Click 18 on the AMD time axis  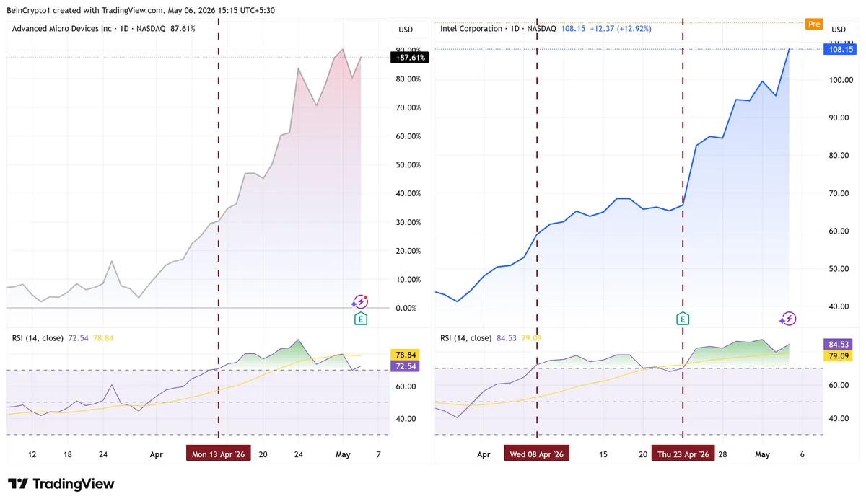coord(67,454)
